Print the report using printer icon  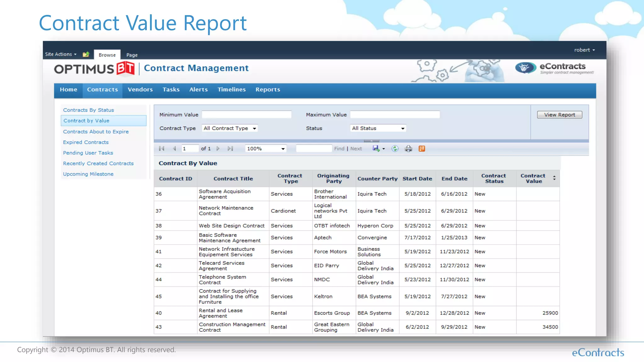(x=408, y=149)
